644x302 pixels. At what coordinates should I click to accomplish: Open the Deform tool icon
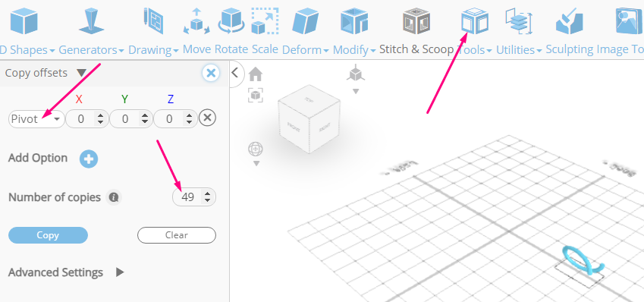pos(306,21)
